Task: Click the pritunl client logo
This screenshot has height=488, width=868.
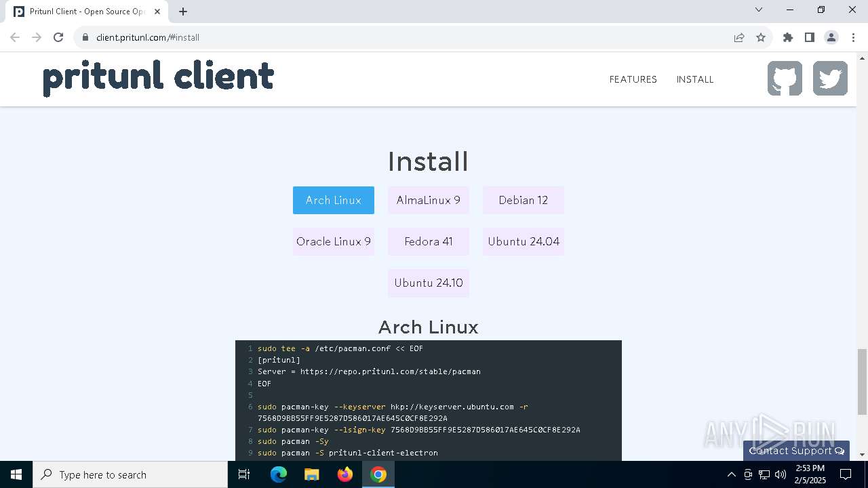Action: click(159, 77)
